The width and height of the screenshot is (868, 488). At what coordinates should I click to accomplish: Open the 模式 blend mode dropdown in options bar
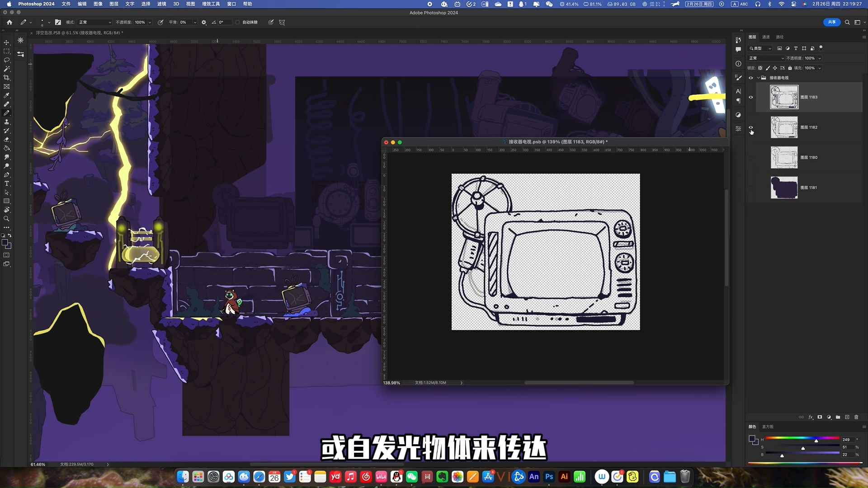95,22
